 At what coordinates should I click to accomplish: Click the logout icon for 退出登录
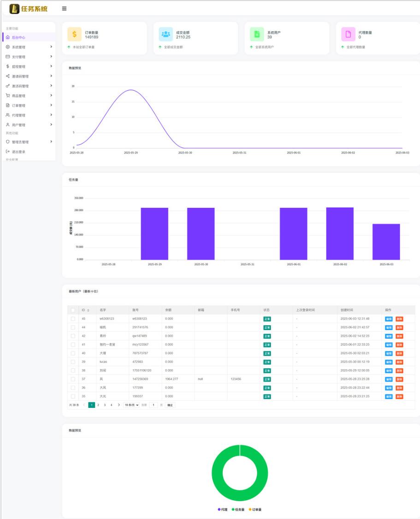8,152
